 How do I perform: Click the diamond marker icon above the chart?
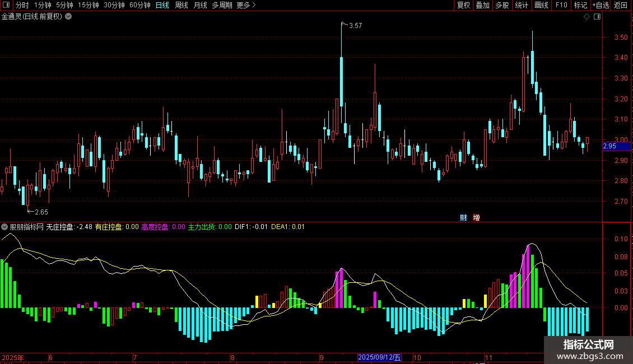[587, 17]
